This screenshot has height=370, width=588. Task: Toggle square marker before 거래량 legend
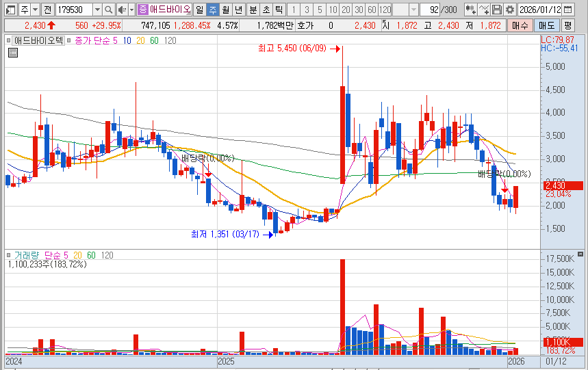pyautogui.click(x=8, y=255)
